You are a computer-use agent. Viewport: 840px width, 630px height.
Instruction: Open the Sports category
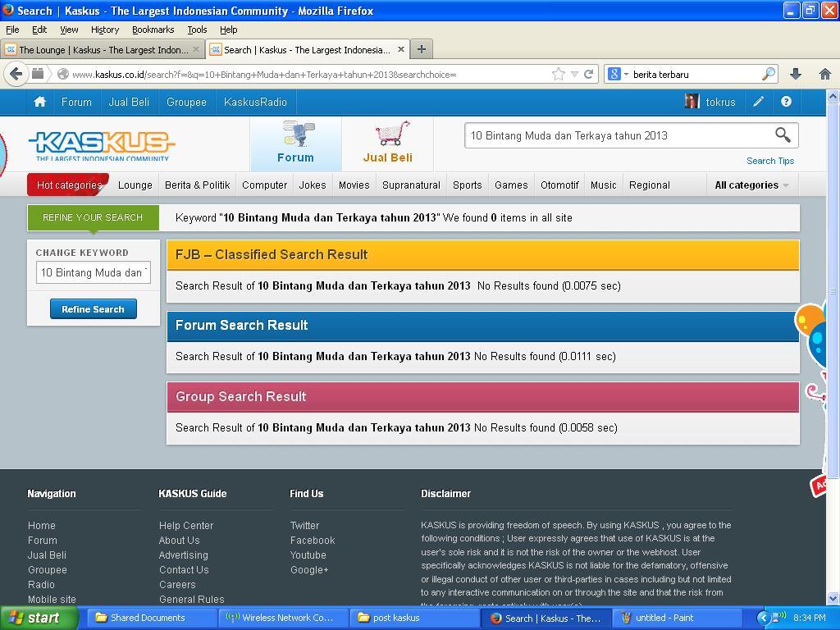(x=467, y=185)
